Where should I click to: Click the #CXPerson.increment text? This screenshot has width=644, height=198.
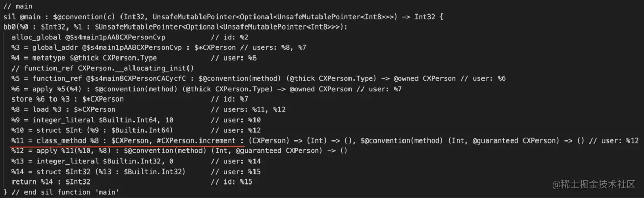tap(205, 140)
